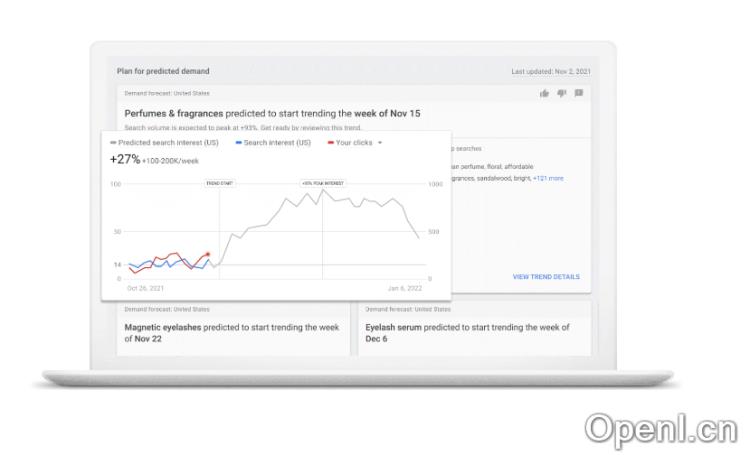Click the red endpoint dot on clicks line
The width and height of the screenshot is (750, 455).
[207, 255]
